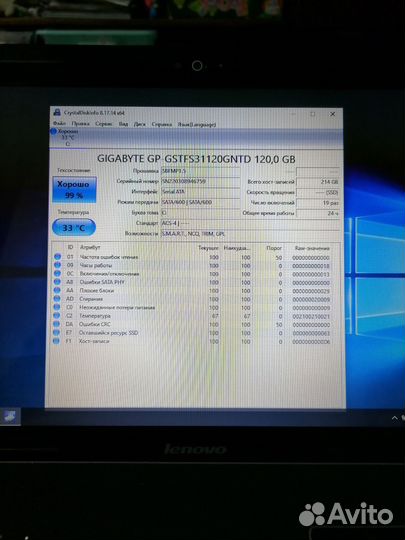Click the rotation rate ---- (SSD) value
This screenshot has width=405, height=540.
[x=318, y=193]
